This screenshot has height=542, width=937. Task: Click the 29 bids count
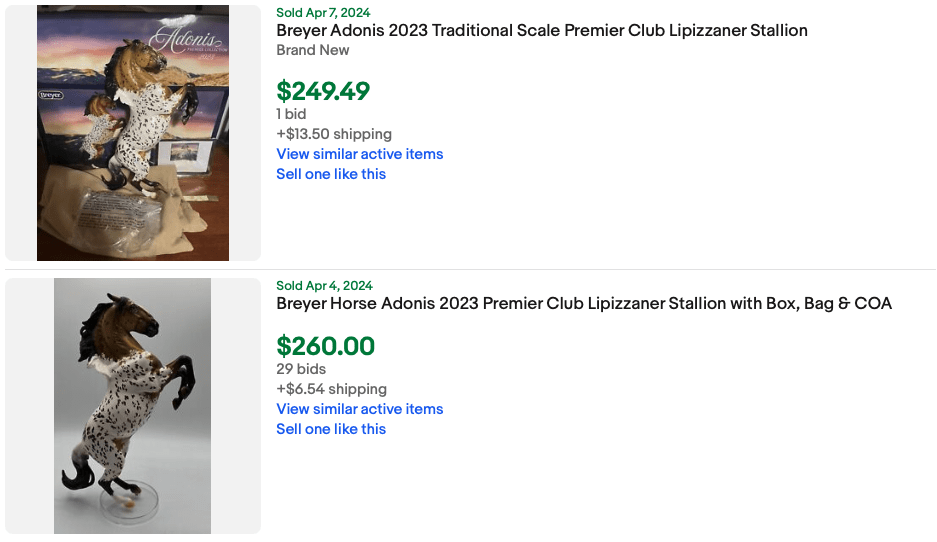pyautogui.click(x=301, y=369)
